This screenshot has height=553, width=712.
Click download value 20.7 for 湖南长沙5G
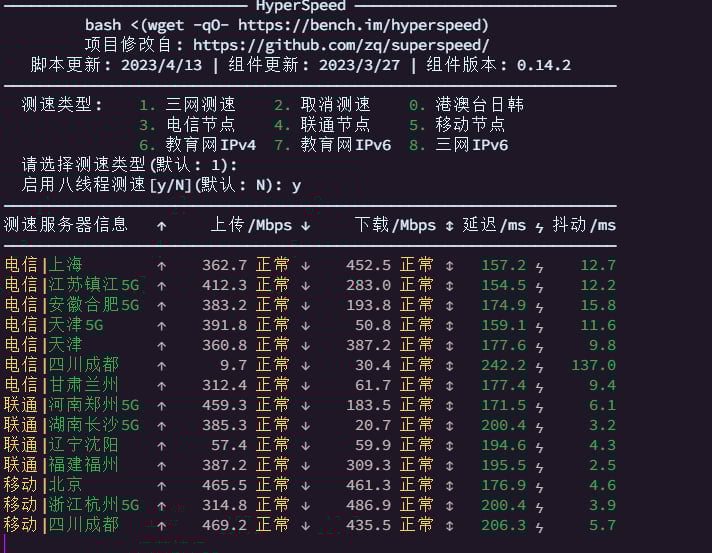coord(373,425)
